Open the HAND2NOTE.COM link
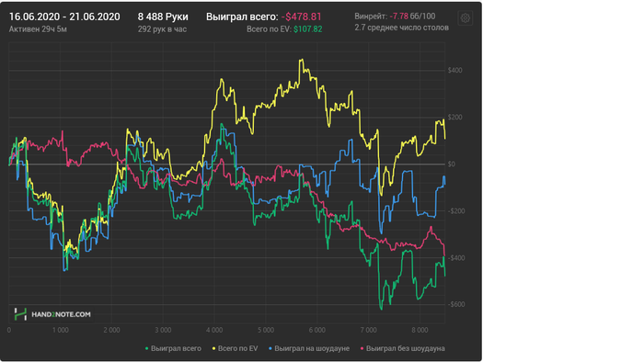 (62, 314)
